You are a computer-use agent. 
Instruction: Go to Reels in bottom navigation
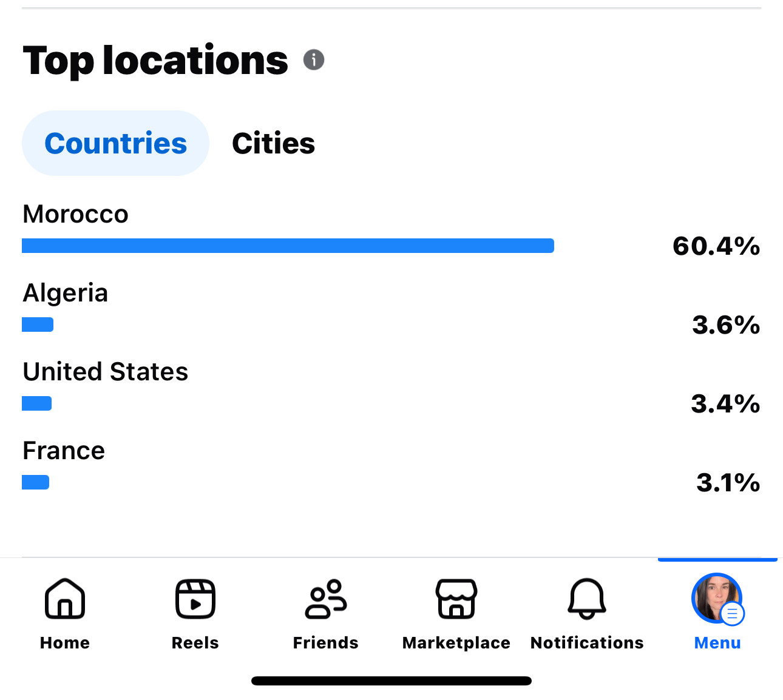(x=195, y=599)
